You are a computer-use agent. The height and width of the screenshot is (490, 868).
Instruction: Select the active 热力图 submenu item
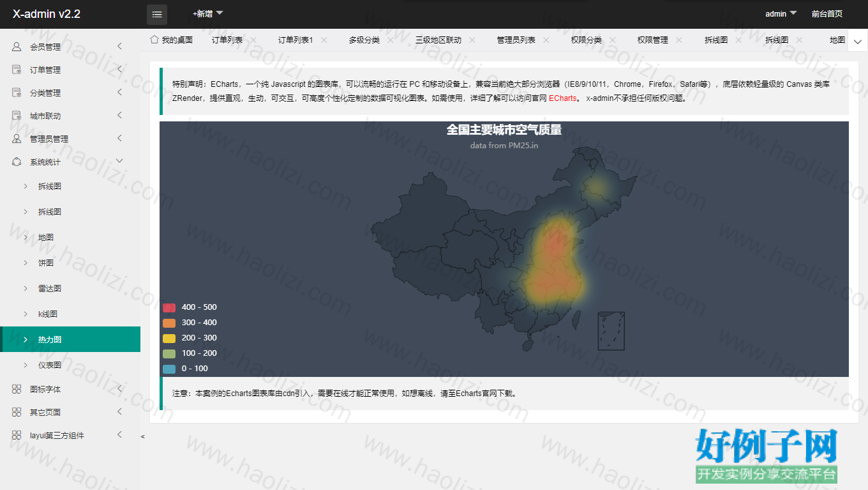tap(70, 339)
